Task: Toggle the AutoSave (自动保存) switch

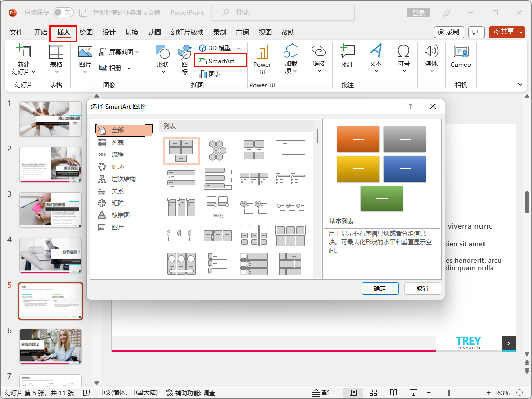Action: (63, 12)
